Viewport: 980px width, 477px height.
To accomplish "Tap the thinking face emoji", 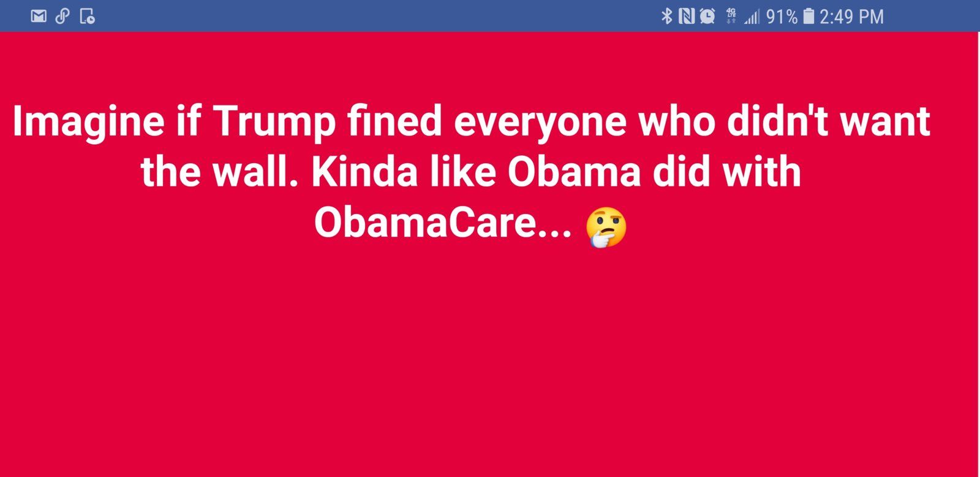I will tap(606, 227).
